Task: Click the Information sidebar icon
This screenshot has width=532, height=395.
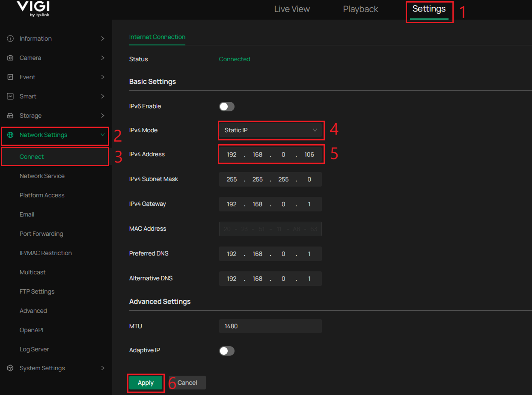Action: coord(10,39)
